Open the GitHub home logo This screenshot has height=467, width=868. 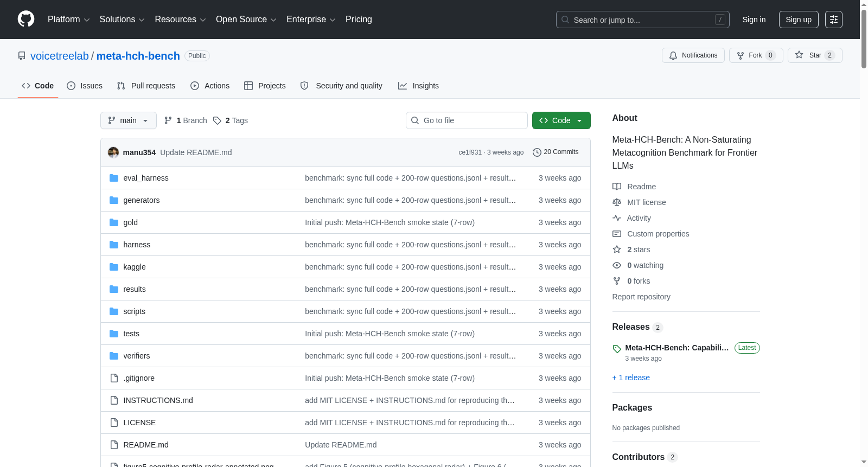[26, 19]
